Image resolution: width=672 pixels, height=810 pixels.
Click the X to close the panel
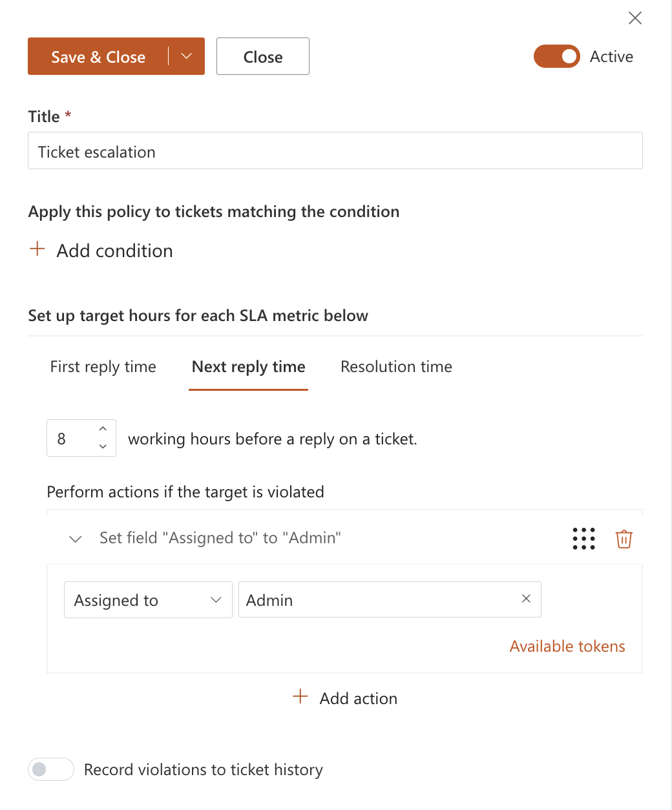(635, 18)
